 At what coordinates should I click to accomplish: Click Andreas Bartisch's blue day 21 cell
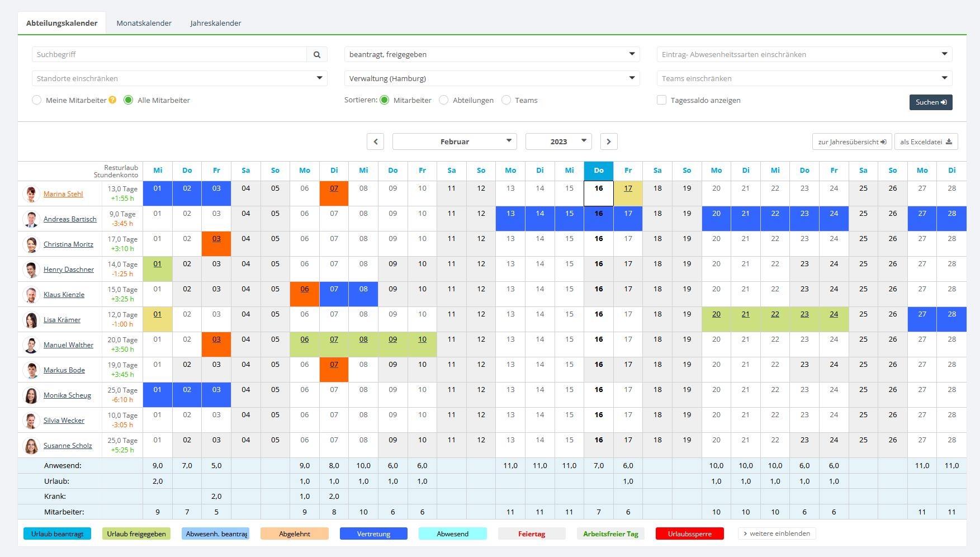click(746, 219)
